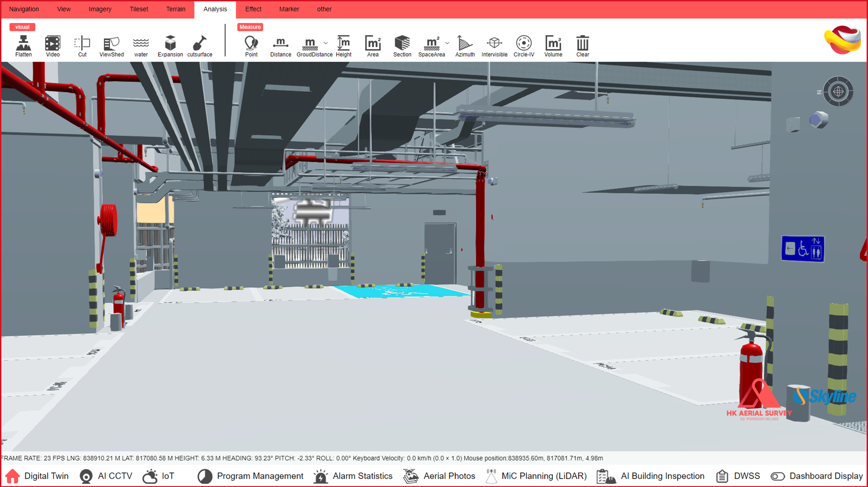Start a Point measurement
The height and width of the screenshot is (487, 868).
coord(251,46)
